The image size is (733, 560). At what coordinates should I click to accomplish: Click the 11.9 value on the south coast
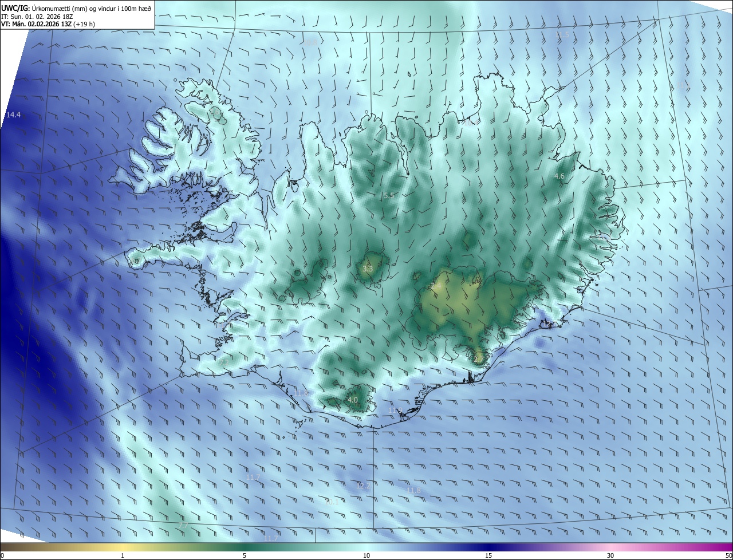(x=395, y=411)
